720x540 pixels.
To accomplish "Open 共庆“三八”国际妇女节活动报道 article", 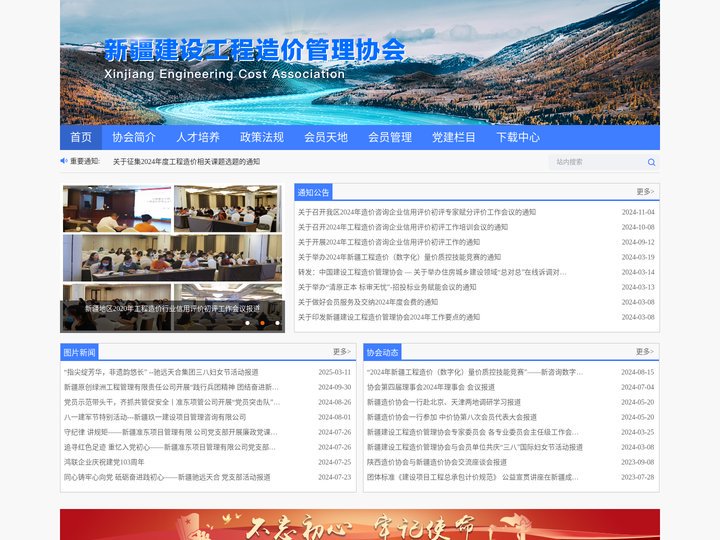I will tap(475, 447).
